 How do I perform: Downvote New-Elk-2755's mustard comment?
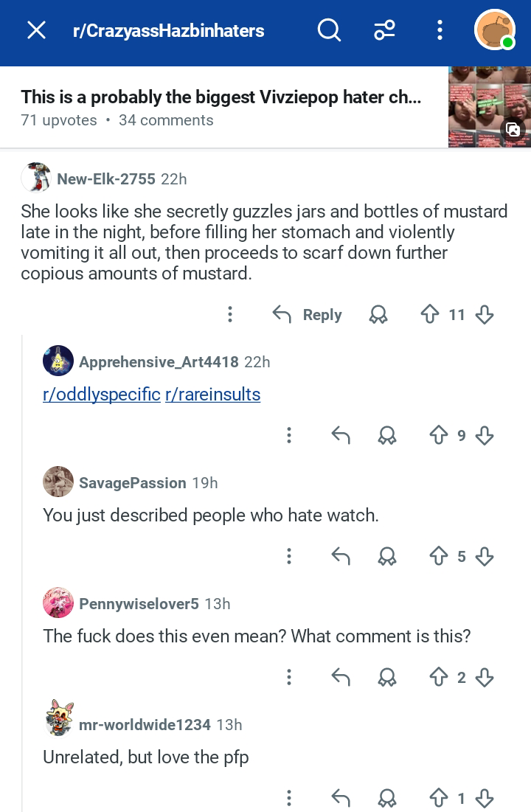click(x=485, y=315)
